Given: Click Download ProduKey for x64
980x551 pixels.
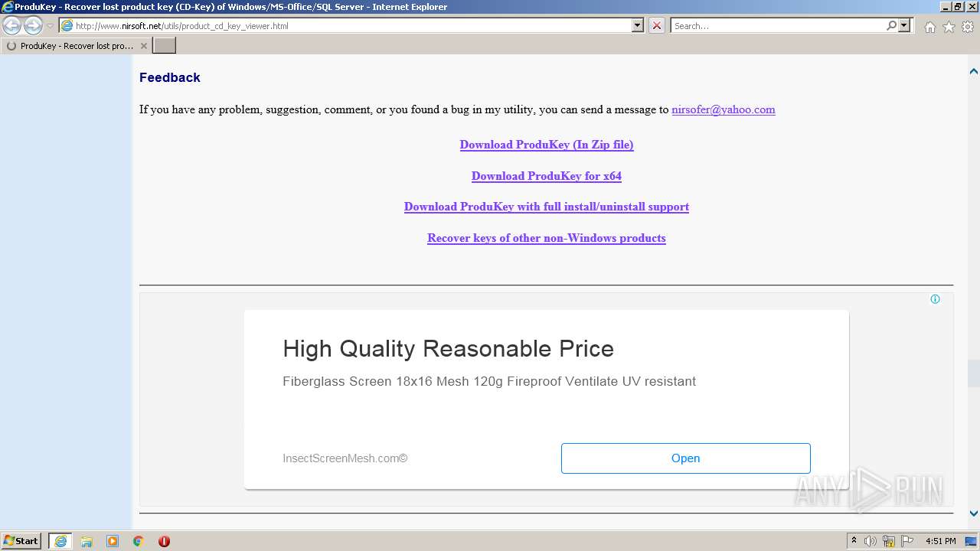Looking at the screenshot, I should tap(547, 176).
